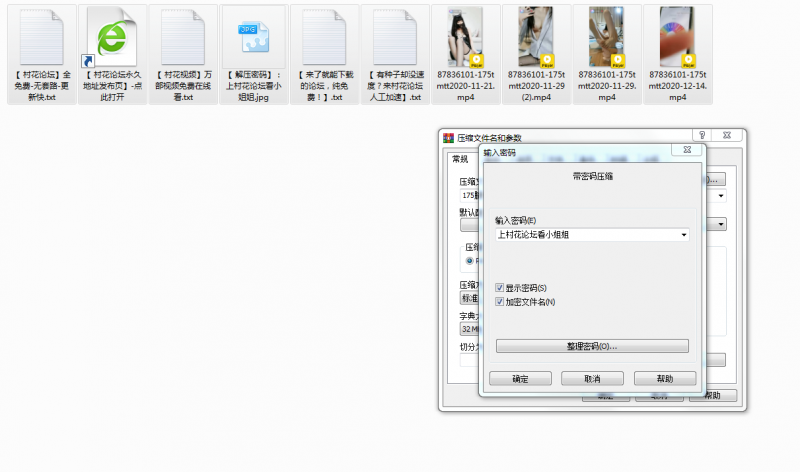
Task: Select the 【村花论坛】全免费 txt file icon
Action: [x=42, y=37]
